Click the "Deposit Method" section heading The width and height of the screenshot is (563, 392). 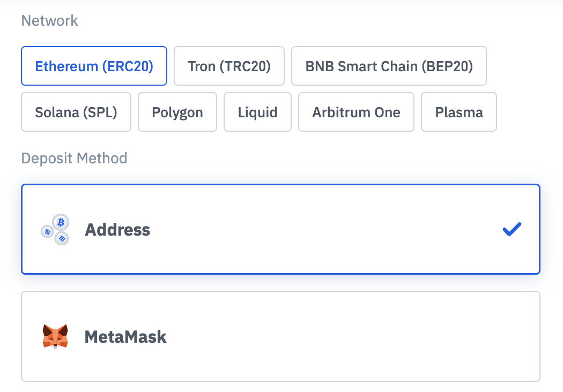(x=74, y=159)
